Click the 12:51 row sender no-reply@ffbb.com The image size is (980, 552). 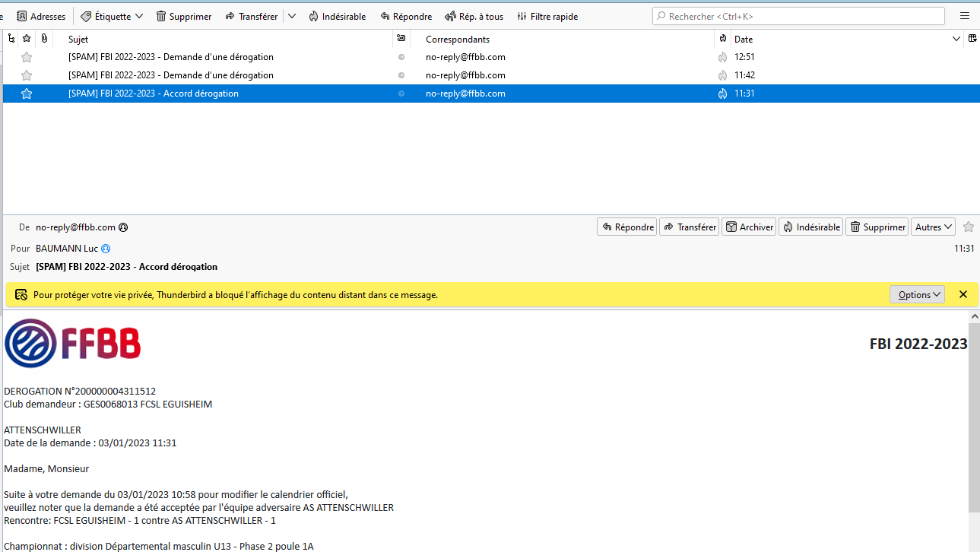tap(465, 57)
